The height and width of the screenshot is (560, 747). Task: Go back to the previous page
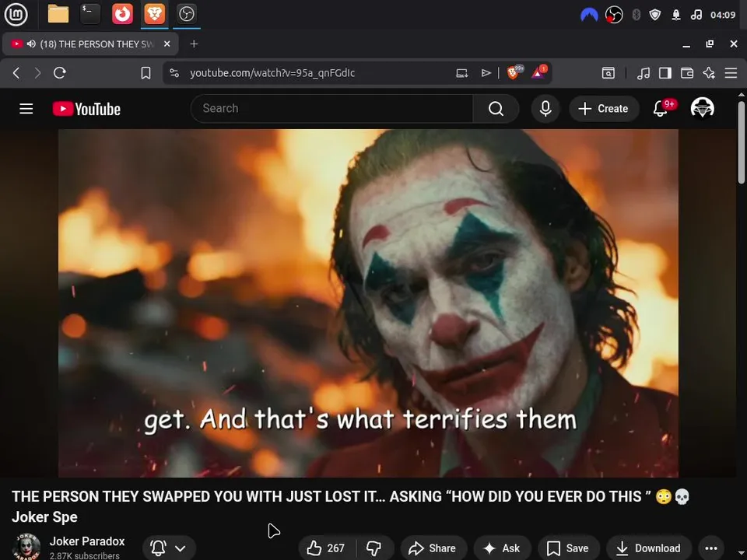click(x=16, y=73)
